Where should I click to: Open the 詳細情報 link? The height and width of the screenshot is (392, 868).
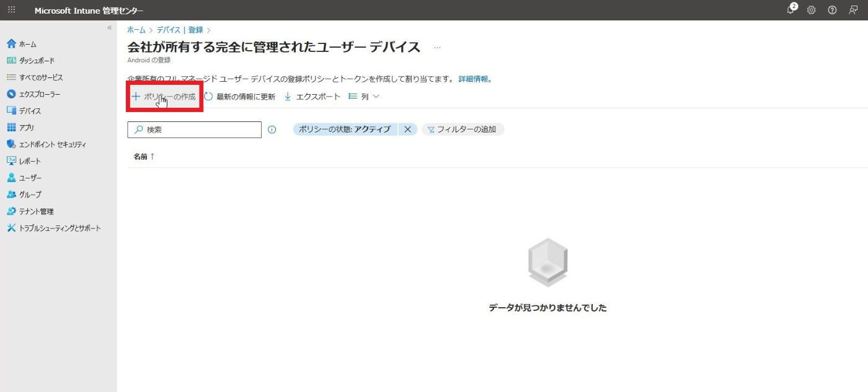(474, 79)
